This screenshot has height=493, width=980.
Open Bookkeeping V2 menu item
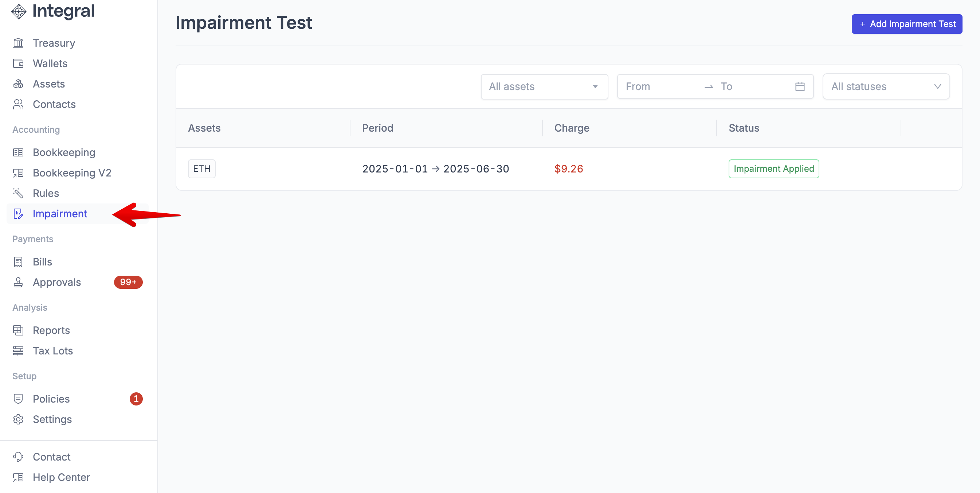click(x=72, y=173)
